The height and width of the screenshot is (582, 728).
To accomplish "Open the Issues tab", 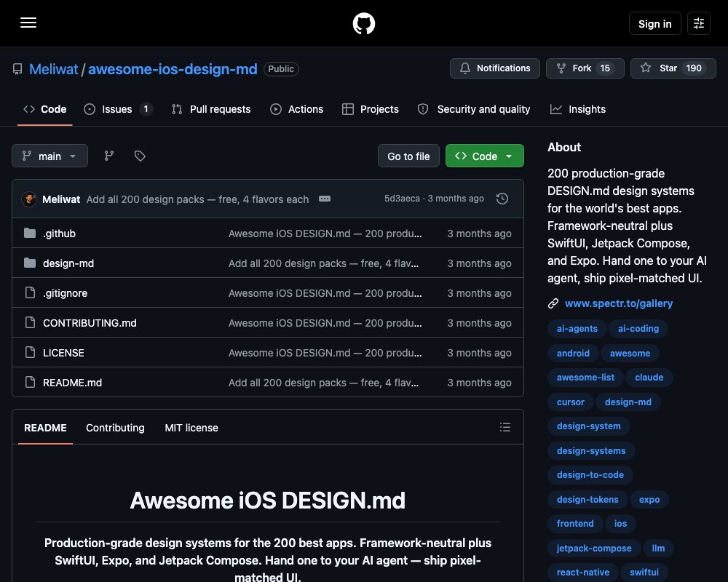I will [117, 109].
